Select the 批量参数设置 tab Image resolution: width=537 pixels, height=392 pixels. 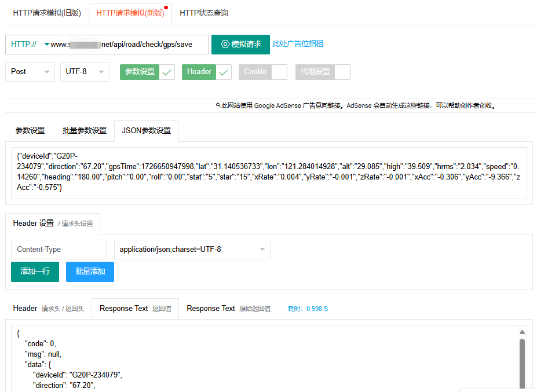coord(85,131)
